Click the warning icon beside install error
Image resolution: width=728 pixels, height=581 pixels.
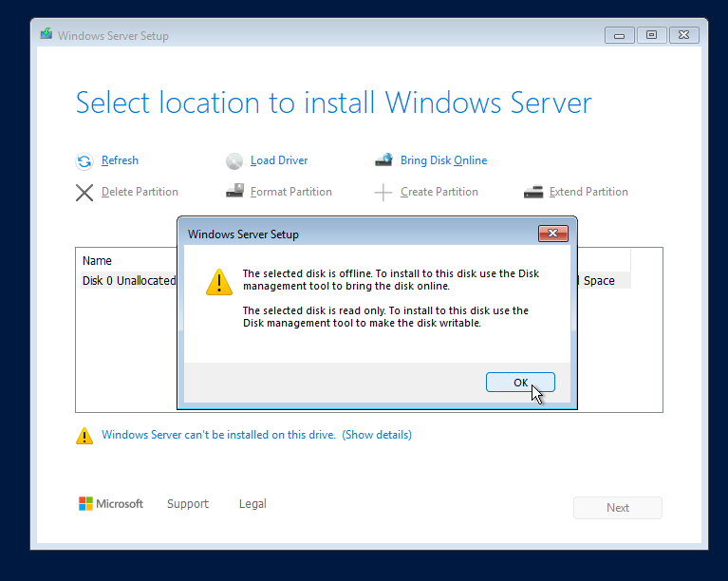[x=84, y=436]
